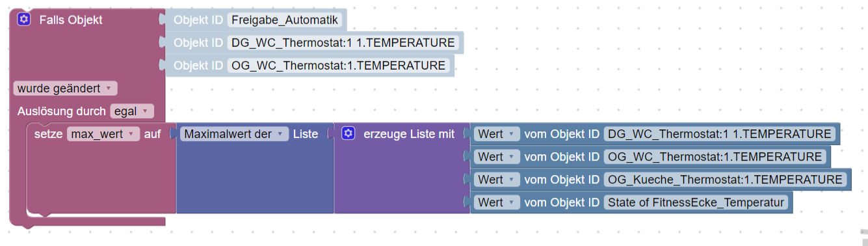Open Wert dropdown for FitnessEcke_Temperatur entry
Viewport: 868px width, 246px height.
(497, 202)
